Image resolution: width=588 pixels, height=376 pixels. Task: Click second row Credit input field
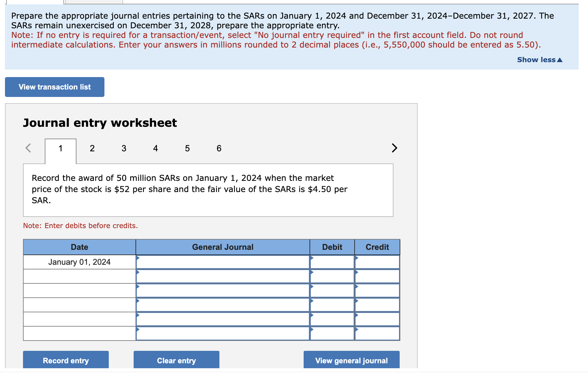click(x=377, y=276)
